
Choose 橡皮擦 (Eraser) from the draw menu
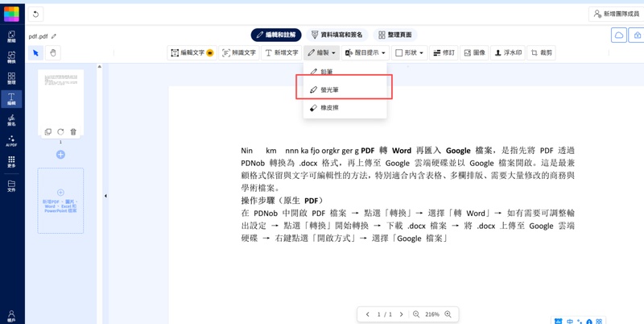pos(345,108)
